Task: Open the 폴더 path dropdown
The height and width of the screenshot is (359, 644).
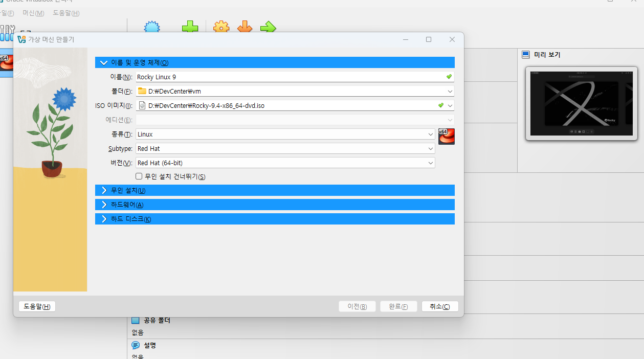Action: 450,91
